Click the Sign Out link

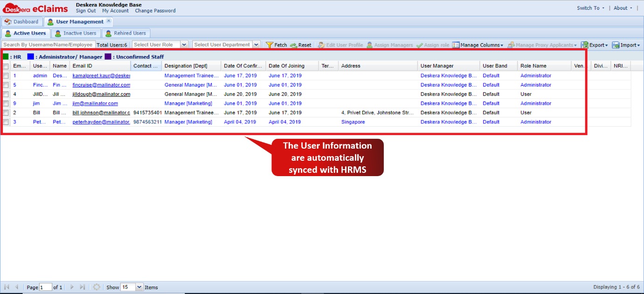point(85,11)
